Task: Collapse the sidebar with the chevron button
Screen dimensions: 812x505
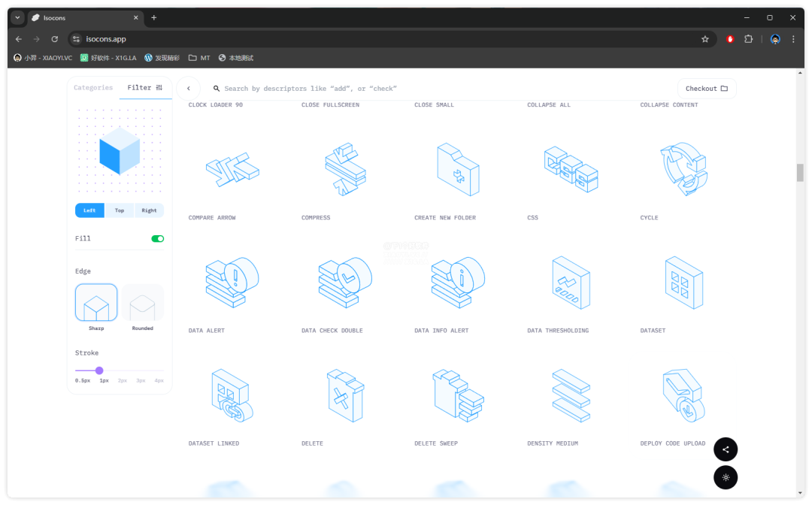Action: click(x=189, y=89)
